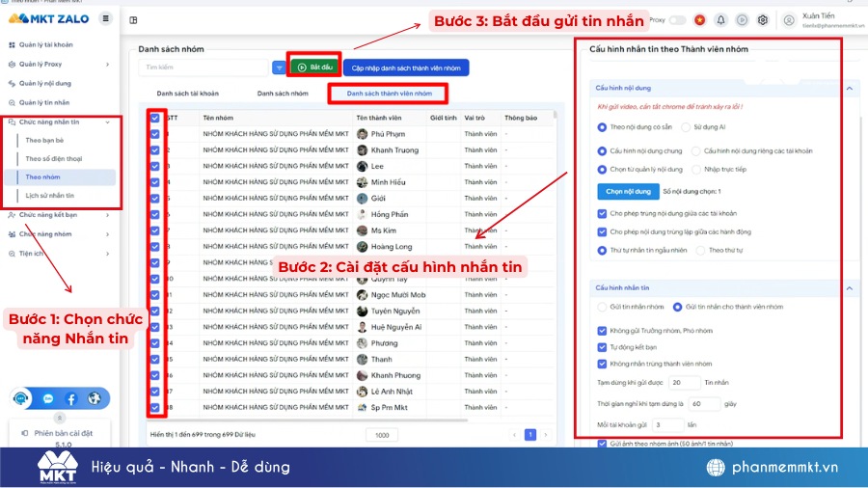Image resolution: width=868 pixels, height=488 pixels.
Task: Click the Thời gian nghỉ khi tạm dừng field
Action: (704, 404)
